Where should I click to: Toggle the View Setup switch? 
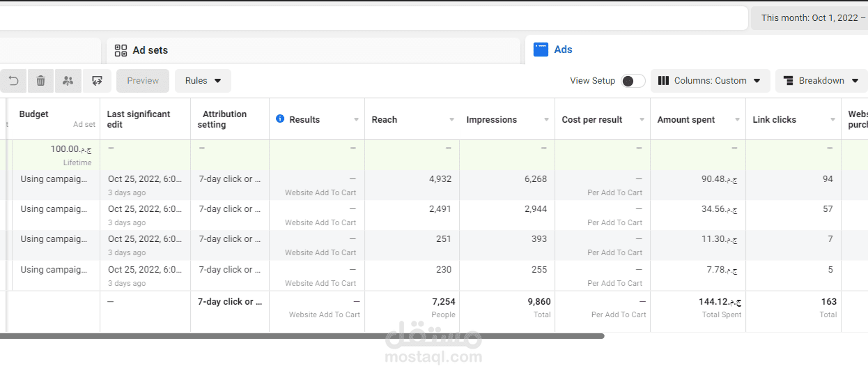pyautogui.click(x=633, y=81)
